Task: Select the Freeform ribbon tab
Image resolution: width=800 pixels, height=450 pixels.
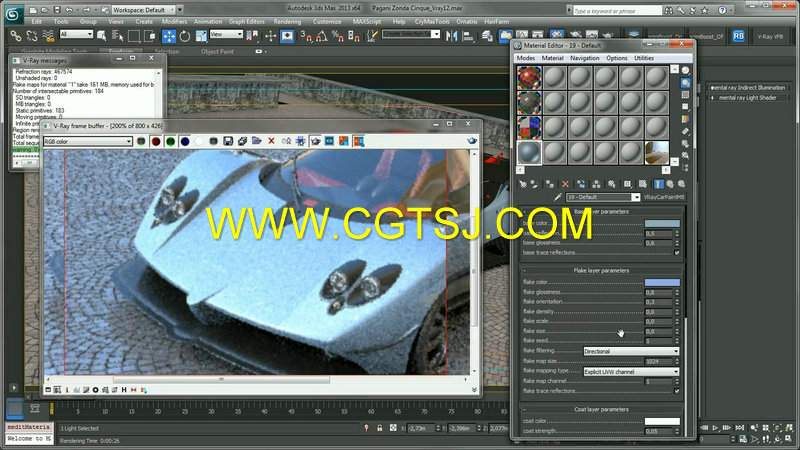Action: click(121, 52)
